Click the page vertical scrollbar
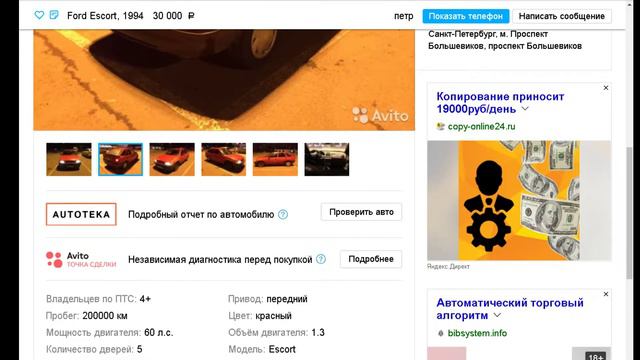Viewport: 640px width, 360px height. 629,213
